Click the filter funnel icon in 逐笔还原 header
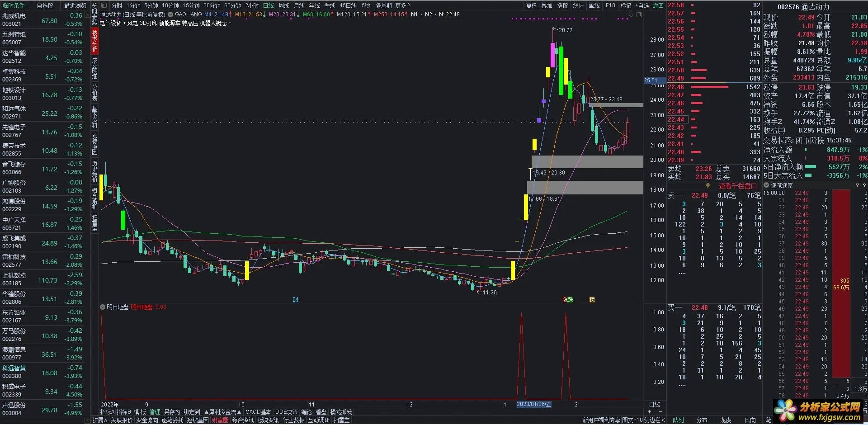 857,185
